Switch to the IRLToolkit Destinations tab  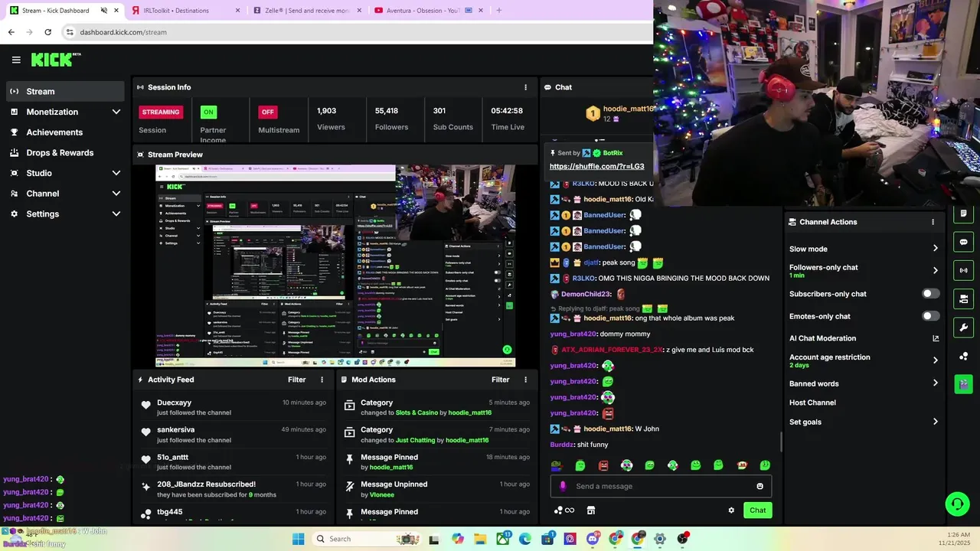coord(182,11)
